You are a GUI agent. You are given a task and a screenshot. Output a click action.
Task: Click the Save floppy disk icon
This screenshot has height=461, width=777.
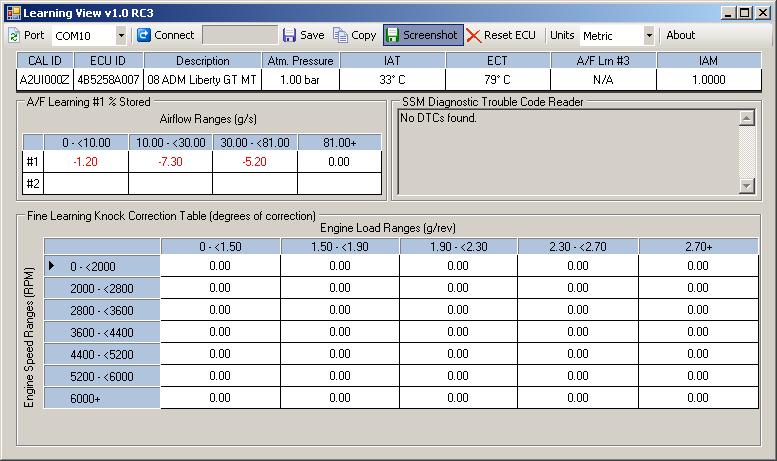pos(289,35)
